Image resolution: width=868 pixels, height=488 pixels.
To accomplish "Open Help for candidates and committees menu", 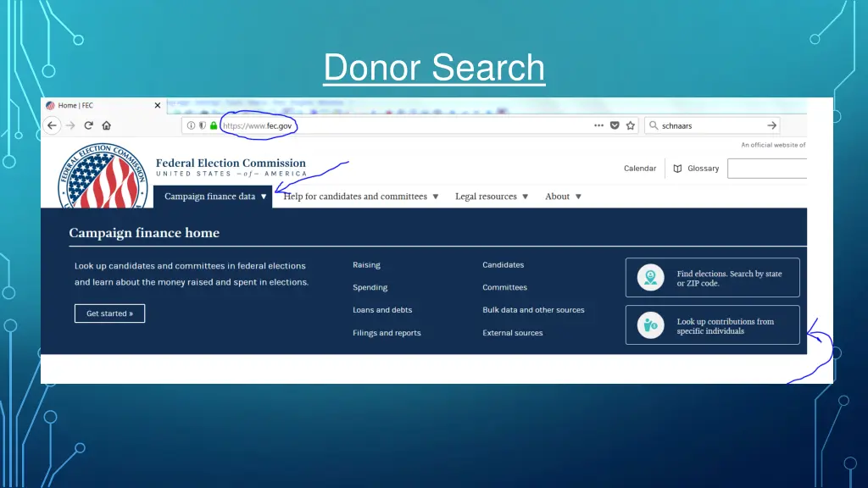I will (361, 197).
